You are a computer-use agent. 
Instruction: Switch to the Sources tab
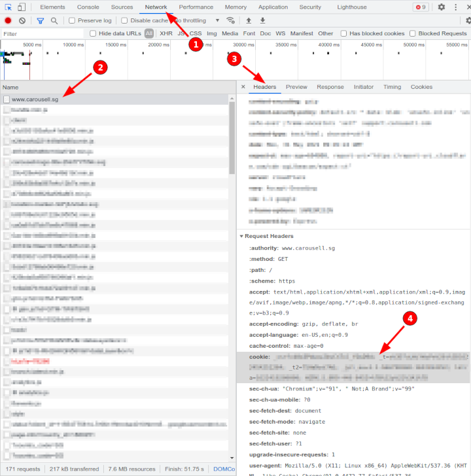point(122,7)
